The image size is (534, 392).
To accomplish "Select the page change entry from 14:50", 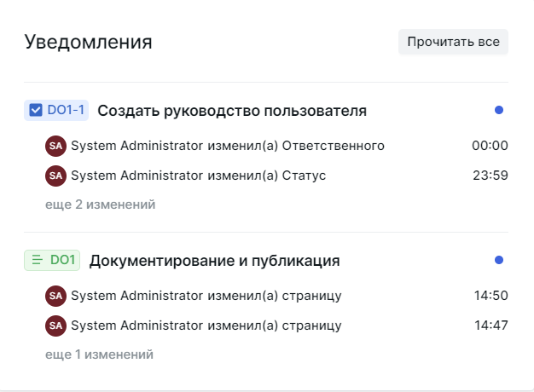I will (x=206, y=296).
